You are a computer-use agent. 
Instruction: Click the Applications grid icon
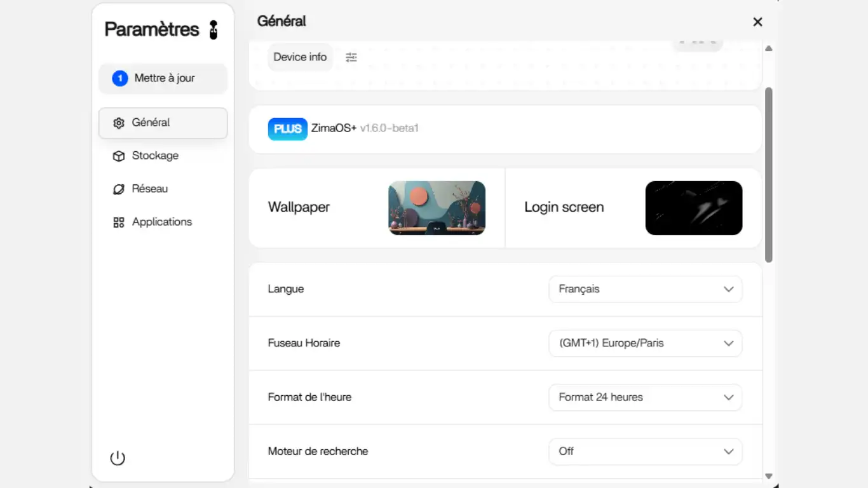118,222
